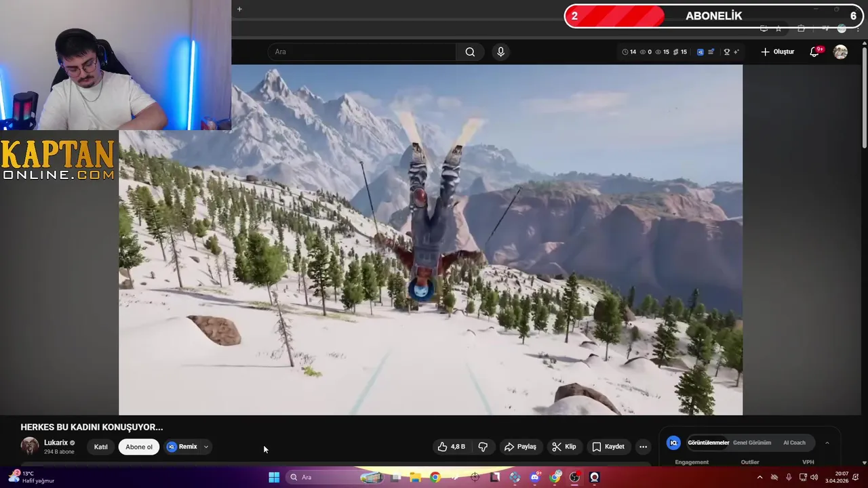Click the Remix button
This screenshot has height=488, width=868.
182,447
